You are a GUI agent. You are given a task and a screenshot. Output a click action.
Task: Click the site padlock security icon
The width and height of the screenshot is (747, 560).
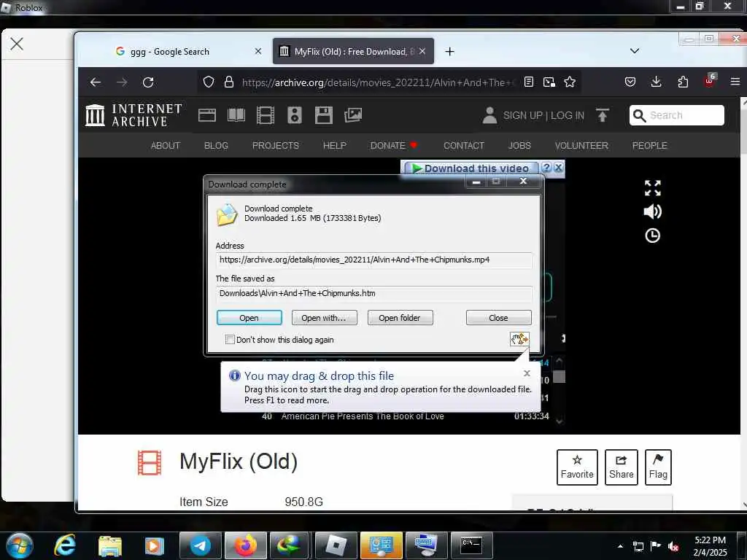pyautogui.click(x=229, y=82)
